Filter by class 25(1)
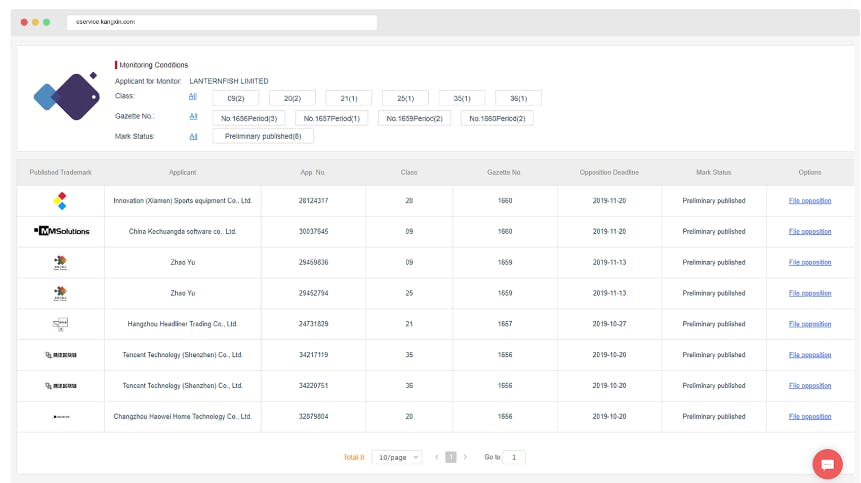Screen dimensions: 861x483 pyautogui.click(x=405, y=98)
